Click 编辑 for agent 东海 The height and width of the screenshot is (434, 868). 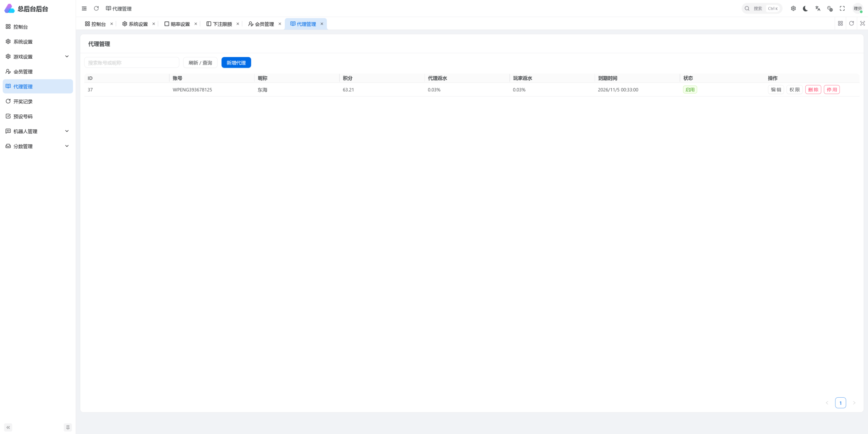click(x=776, y=90)
